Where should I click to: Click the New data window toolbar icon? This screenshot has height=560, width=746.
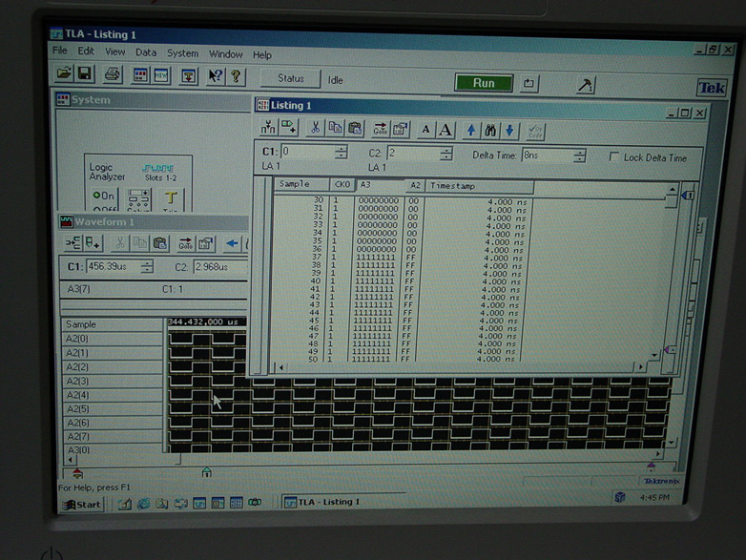tap(161, 75)
